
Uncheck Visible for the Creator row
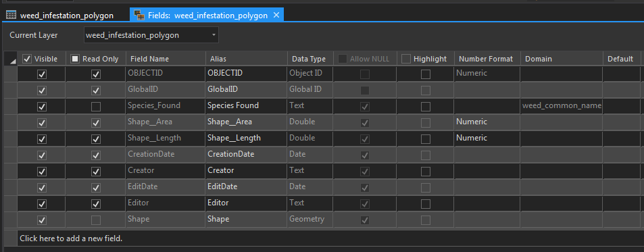click(41, 171)
